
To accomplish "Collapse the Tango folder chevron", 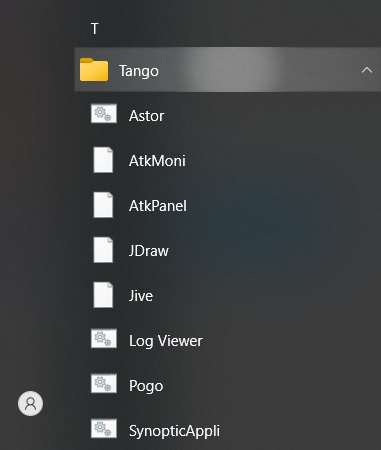I will tap(367, 70).
